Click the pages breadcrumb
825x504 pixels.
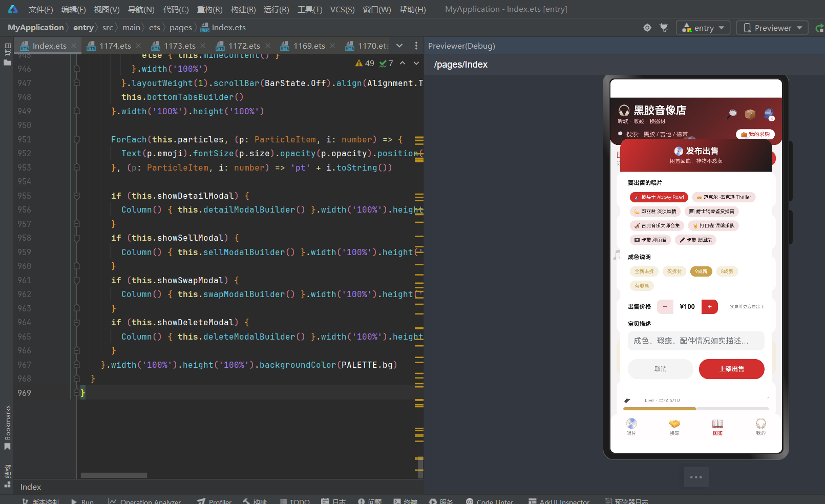click(180, 28)
